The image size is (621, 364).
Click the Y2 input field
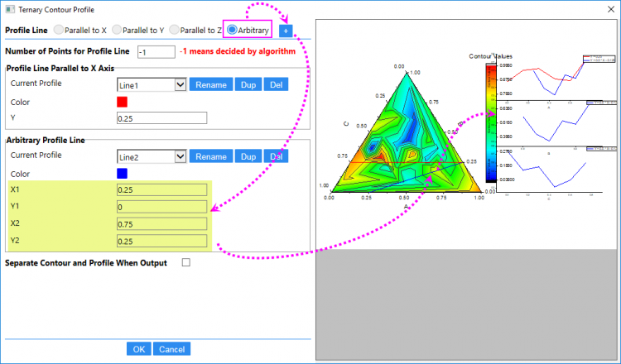(161, 241)
